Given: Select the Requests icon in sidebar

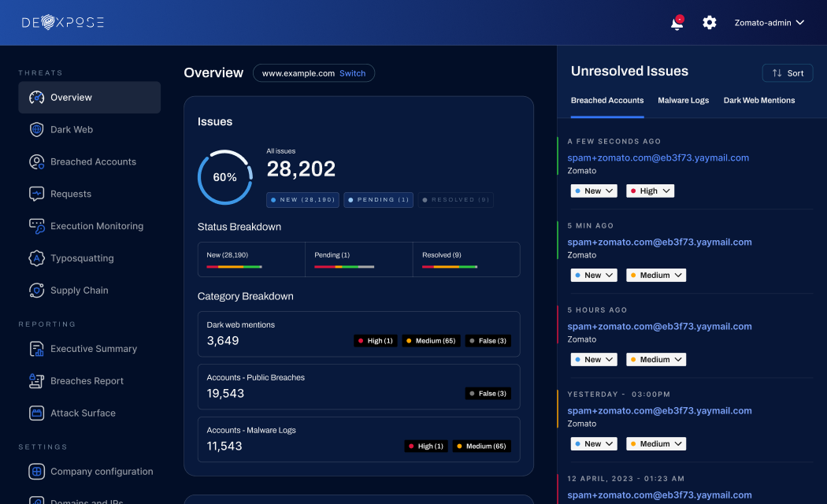Looking at the screenshot, I should [x=36, y=194].
